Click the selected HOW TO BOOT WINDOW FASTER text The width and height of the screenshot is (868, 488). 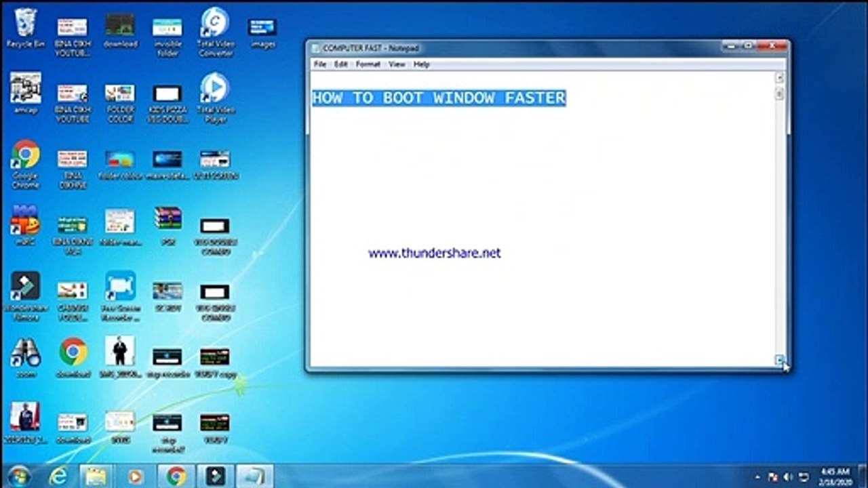coord(439,98)
